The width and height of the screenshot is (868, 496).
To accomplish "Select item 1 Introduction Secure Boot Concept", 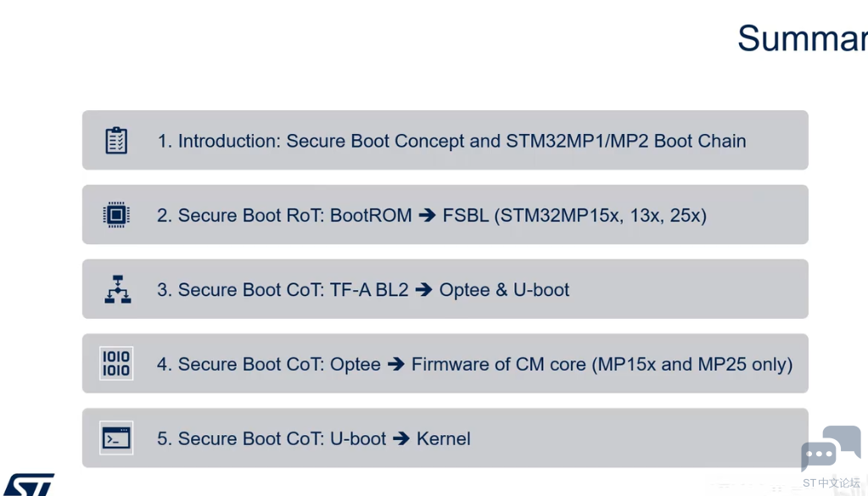I will [x=445, y=140].
